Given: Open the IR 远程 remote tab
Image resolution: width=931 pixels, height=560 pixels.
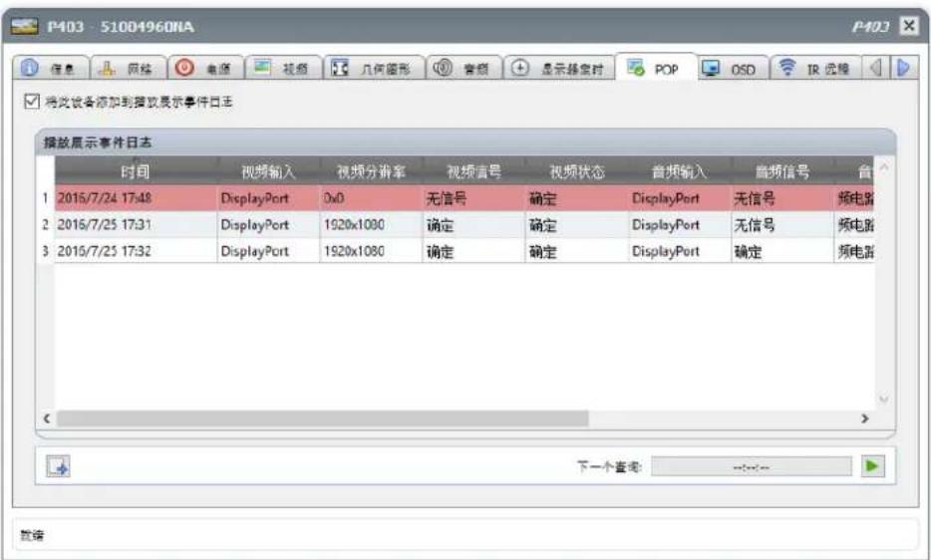Looking at the screenshot, I should 815,69.
